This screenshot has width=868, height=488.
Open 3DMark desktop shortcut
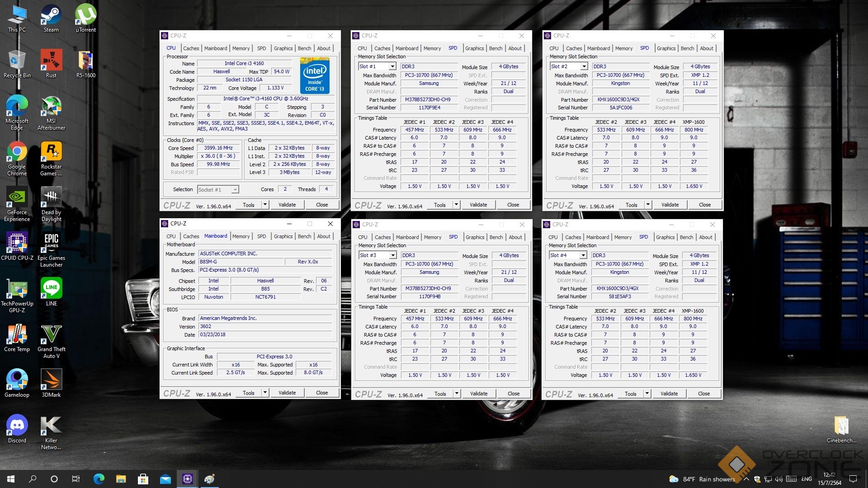[51, 383]
